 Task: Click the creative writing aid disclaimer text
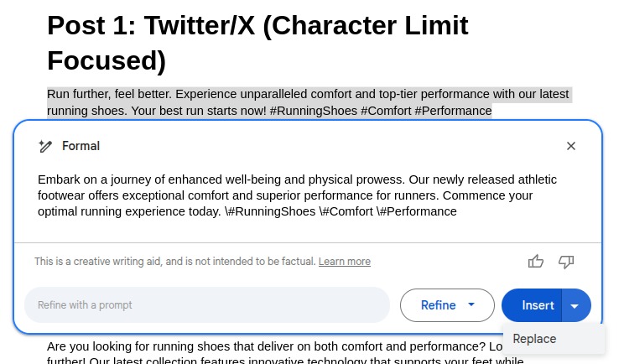tap(175, 262)
